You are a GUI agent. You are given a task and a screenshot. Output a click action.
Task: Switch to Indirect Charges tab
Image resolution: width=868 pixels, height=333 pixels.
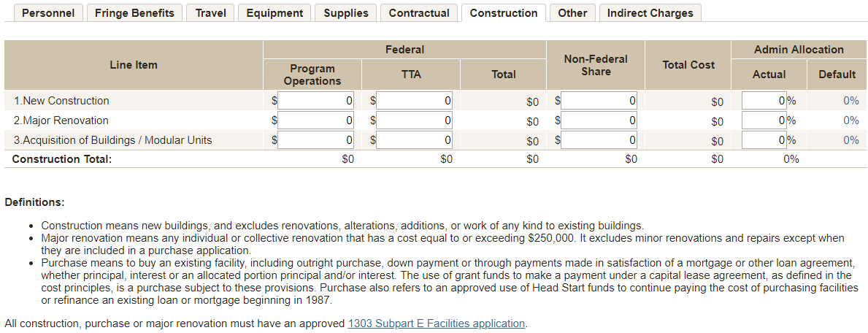pyautogui.click(x=650, y=13)
